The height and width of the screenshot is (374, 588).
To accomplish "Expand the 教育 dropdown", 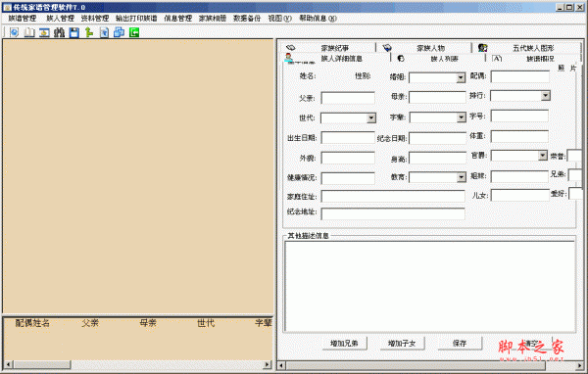I will tap(461, 177).
